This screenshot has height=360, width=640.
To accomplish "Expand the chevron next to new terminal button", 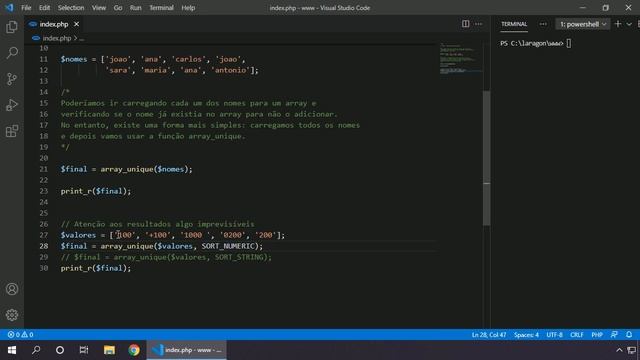I will tap(629, 24).
